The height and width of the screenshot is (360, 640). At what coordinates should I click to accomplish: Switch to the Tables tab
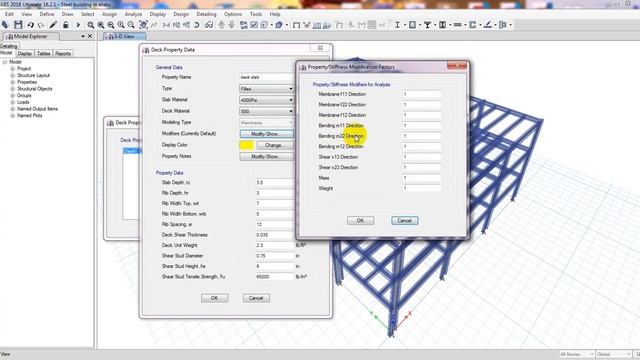tap(44, 53)
